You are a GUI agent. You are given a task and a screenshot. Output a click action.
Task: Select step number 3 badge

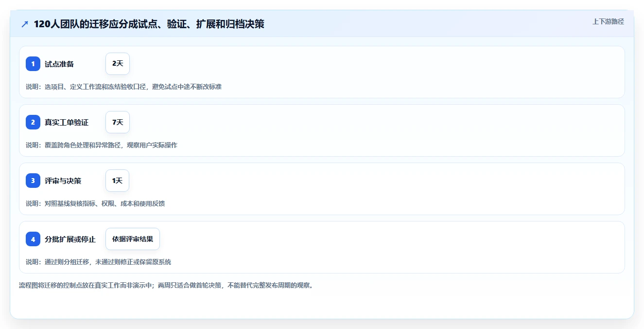[33, 181]
